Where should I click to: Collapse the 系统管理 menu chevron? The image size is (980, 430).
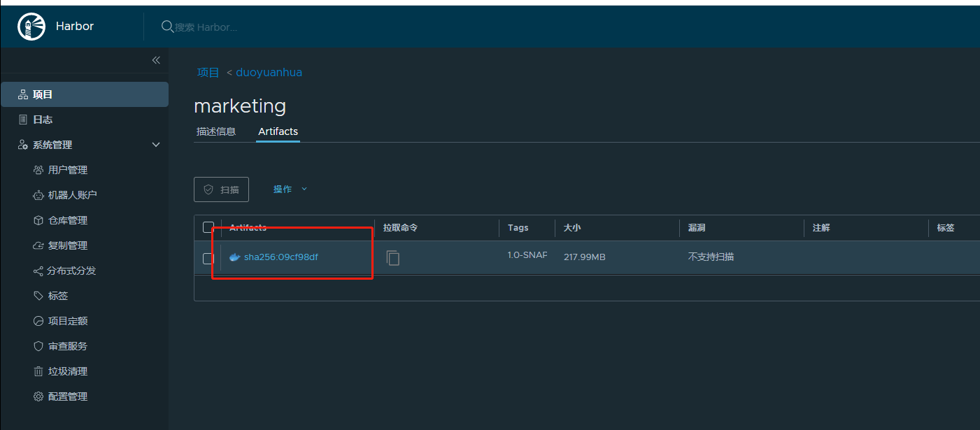(x=156, y=145)
